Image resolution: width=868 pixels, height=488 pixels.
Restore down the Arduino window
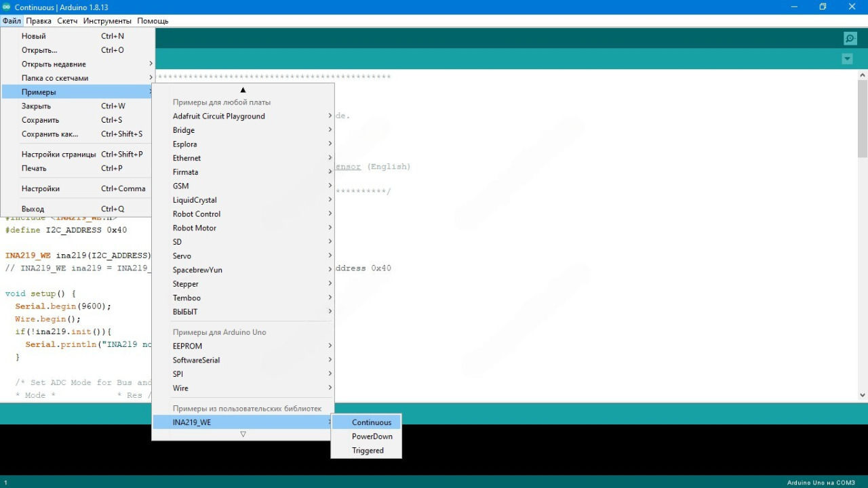823,7
